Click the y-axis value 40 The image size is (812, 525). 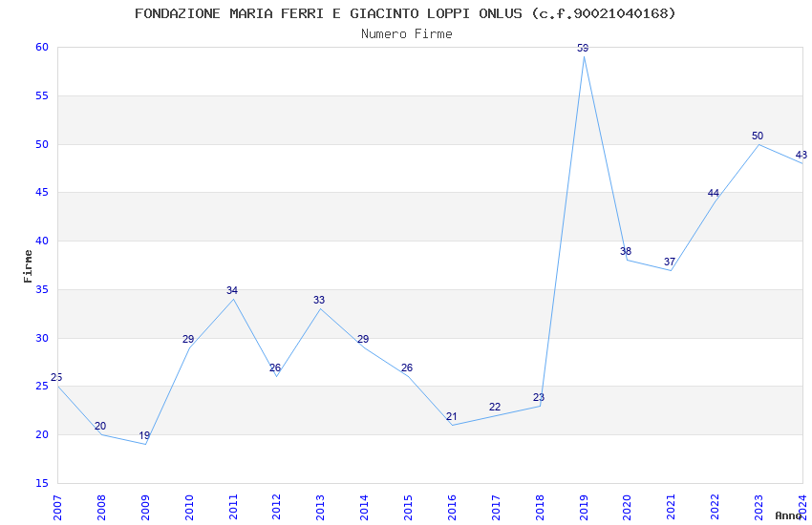click(42, 241)
